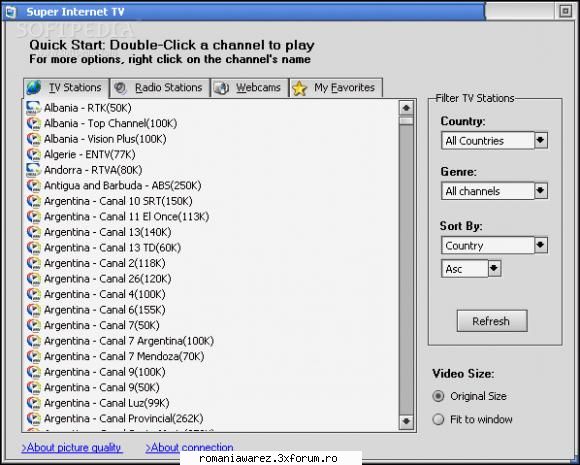Image resolution: width=580 pixels, height=465 pixels.
Task: Click the icon beside Argentina - Canal Provincial(262K)
Action: point(33,419)
